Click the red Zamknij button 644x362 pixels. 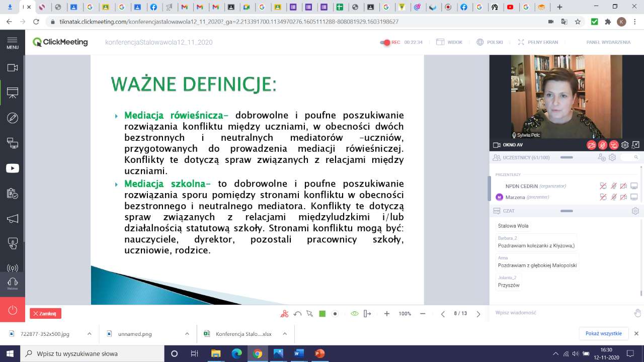(x=45, y=314)
